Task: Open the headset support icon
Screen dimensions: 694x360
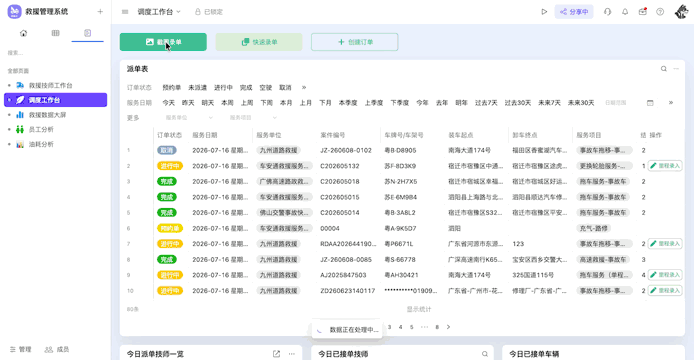Action: [x=607, y=12]
